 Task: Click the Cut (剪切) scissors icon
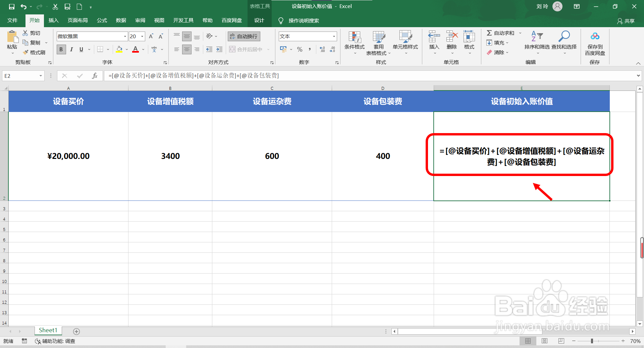point(25,33)
